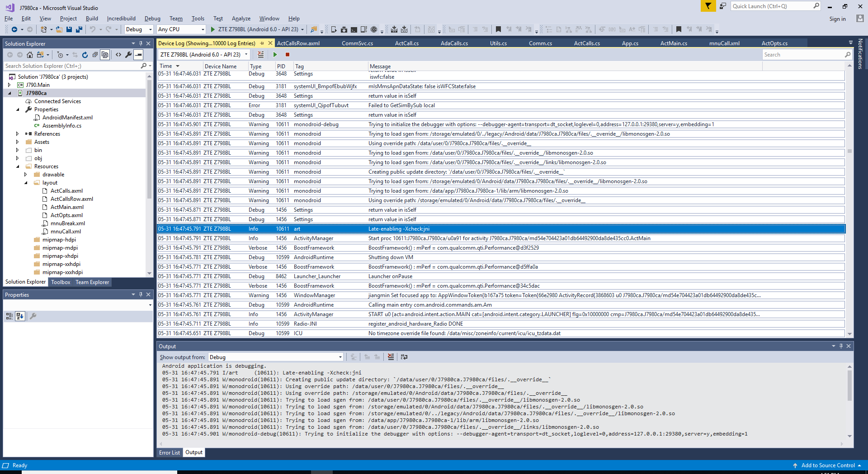This screenshot has height=474, width=868.
Task: Toggle Categorized view in Properties panel
Action: point(9,316)
